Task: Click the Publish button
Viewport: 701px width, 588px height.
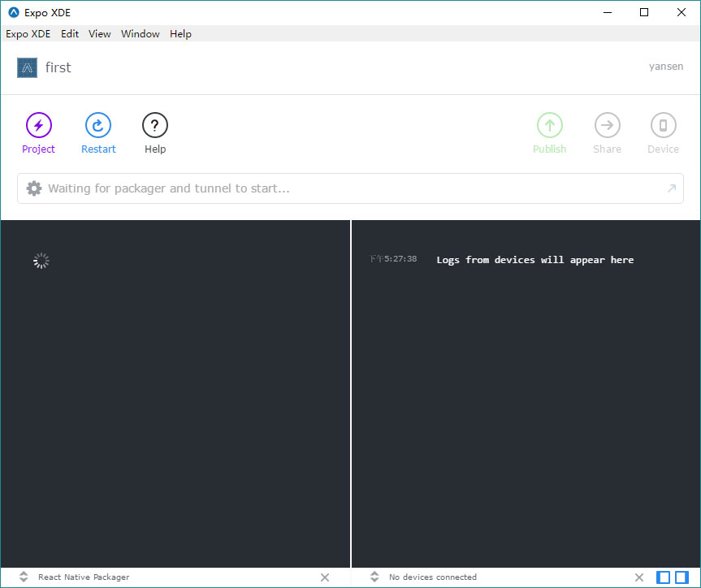Action: tap(549, 133)
